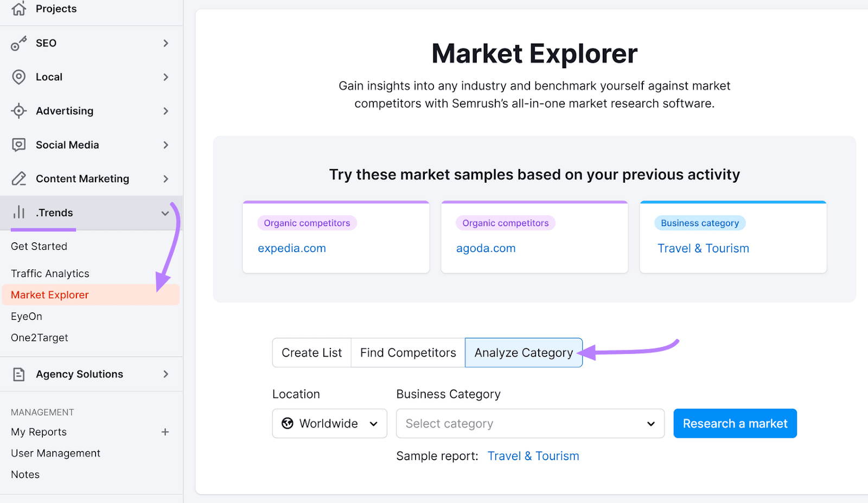
Task: Open the Agency Solutions document icon
Action: pos(18,374)
